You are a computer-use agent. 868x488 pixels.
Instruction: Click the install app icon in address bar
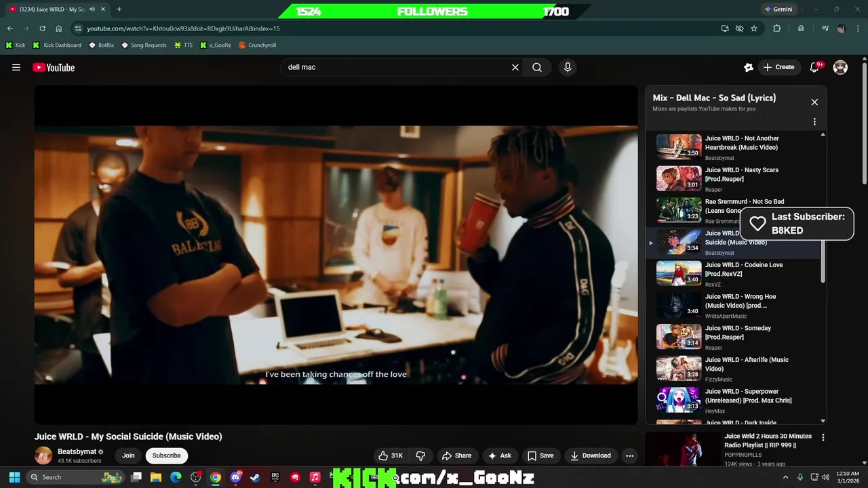tap(725, 28)
